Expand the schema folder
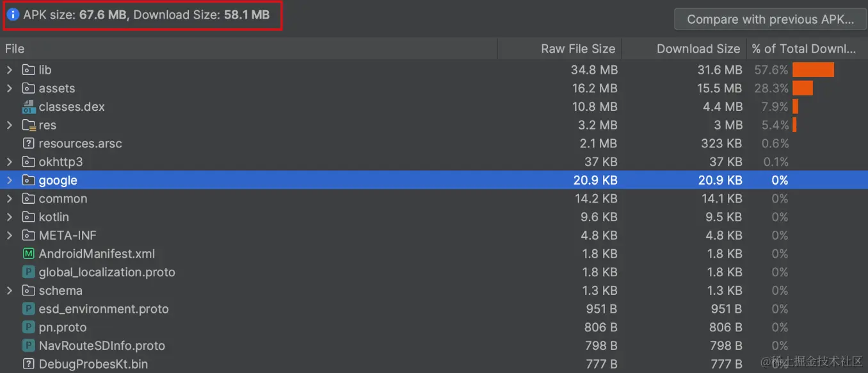The width and height of the screenshot is (868, 373). (10, 291)
